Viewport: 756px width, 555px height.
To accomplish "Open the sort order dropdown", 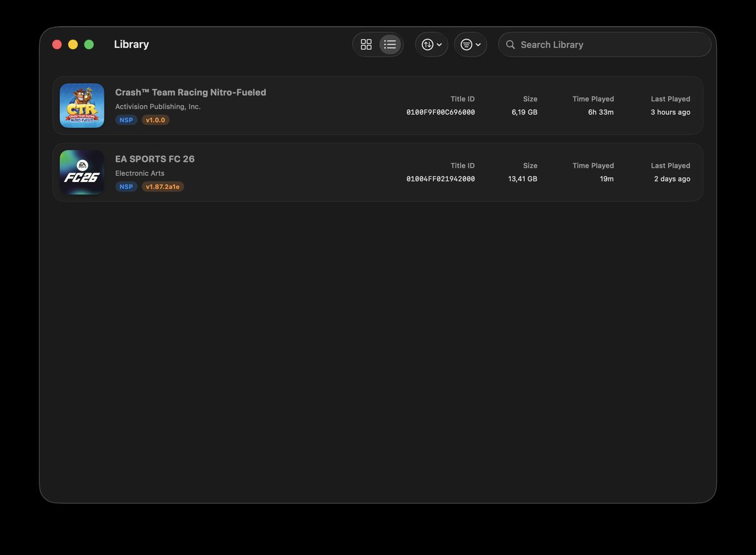I will 432,45.
